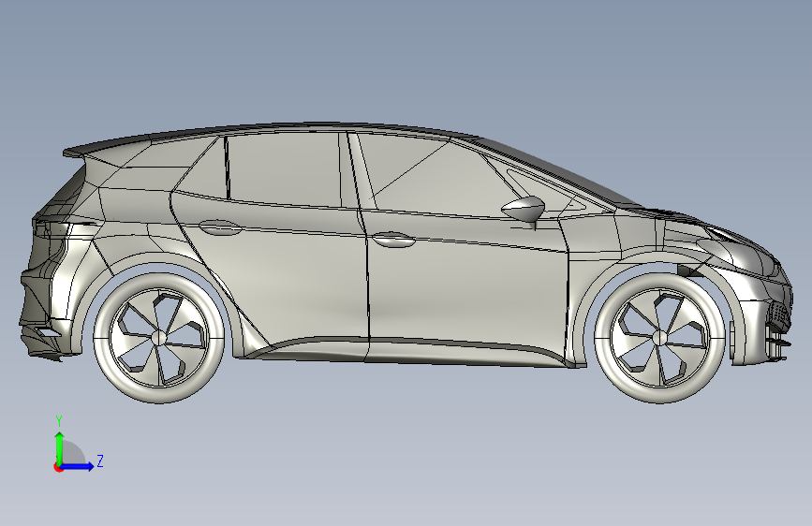Select the front wheel hub center
The width and height of the screenshot is (812, 526).
[x=659, y=338]
